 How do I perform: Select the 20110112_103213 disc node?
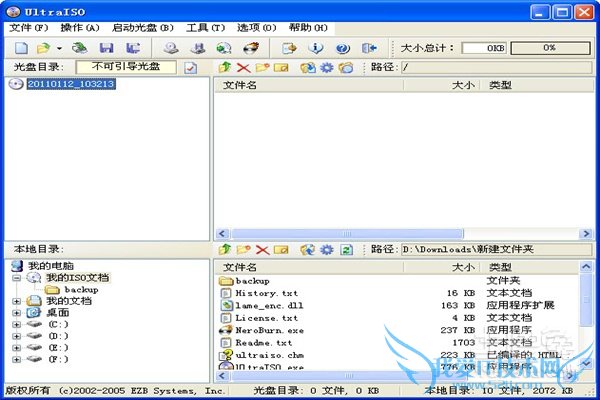click(71, 84)
